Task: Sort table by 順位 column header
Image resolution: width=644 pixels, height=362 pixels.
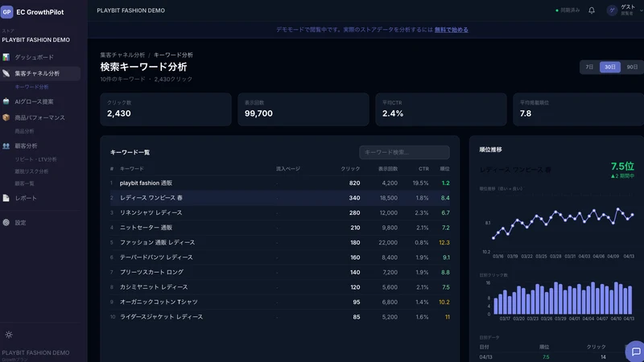Action: pyautogui.click(x=444, y=169)
